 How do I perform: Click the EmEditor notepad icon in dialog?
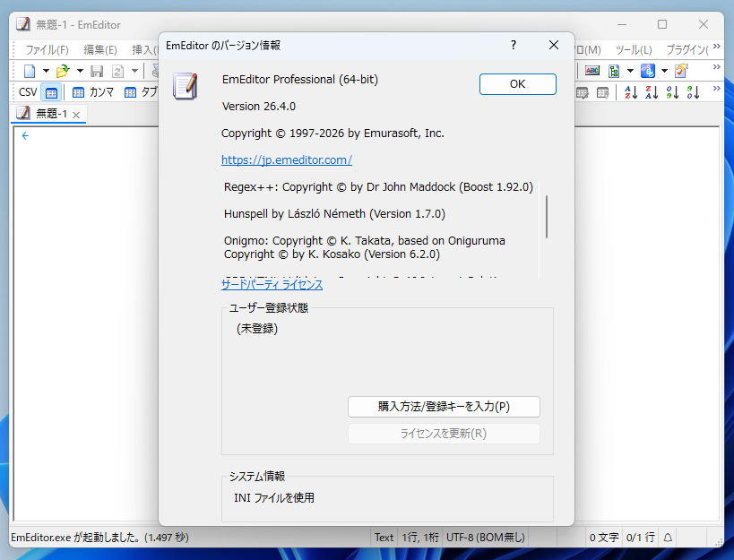point(186,86)
